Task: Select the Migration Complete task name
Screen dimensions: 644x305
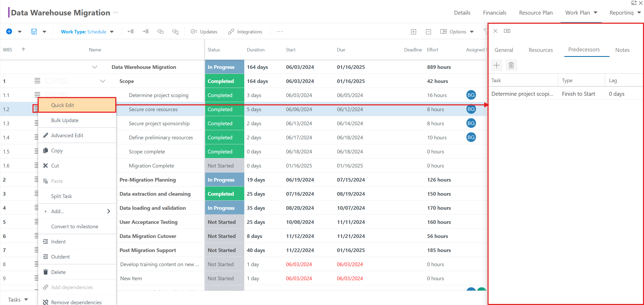Action: click(x=151, y=166)
